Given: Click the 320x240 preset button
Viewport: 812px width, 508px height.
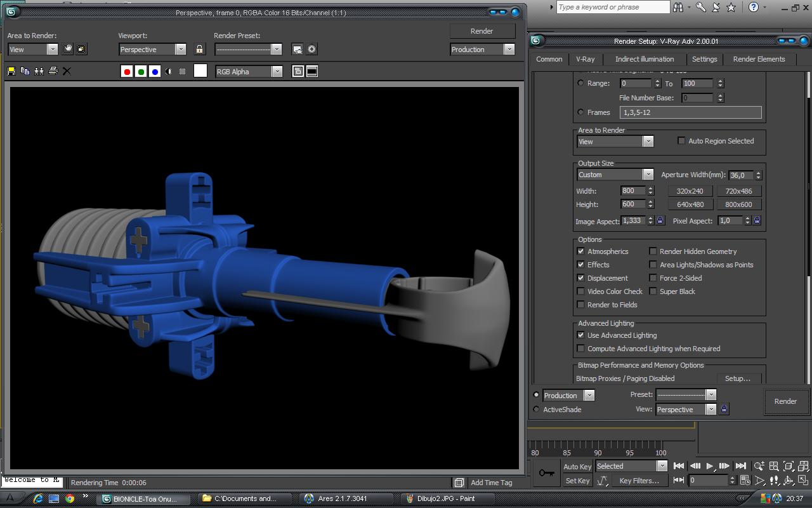Looking at the screenshot, I should (690, 191).
